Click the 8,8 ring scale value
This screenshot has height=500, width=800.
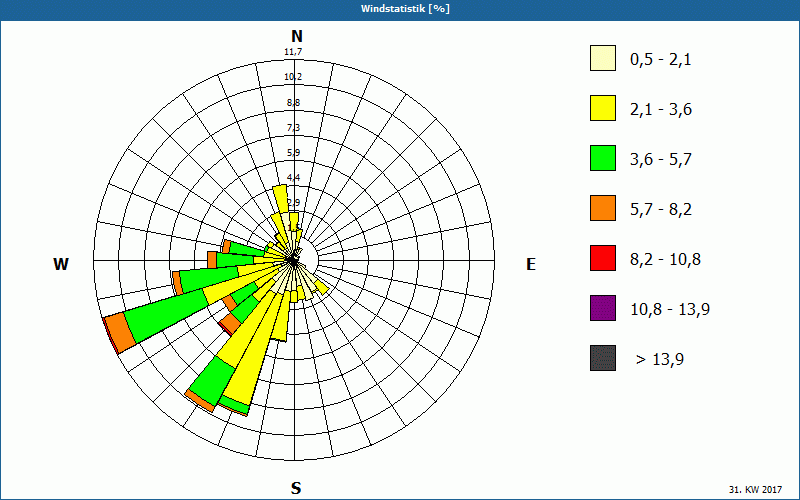click(293, 103)
